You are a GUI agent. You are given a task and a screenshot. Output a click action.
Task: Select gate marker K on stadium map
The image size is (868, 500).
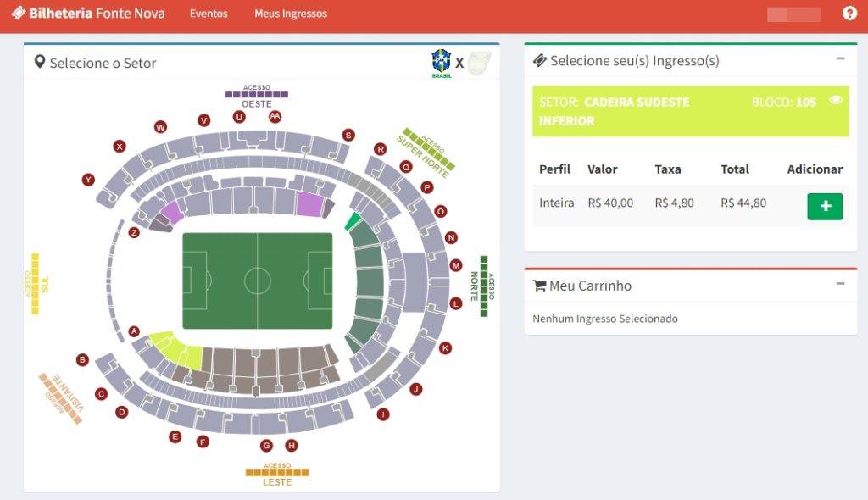(445, 347)
